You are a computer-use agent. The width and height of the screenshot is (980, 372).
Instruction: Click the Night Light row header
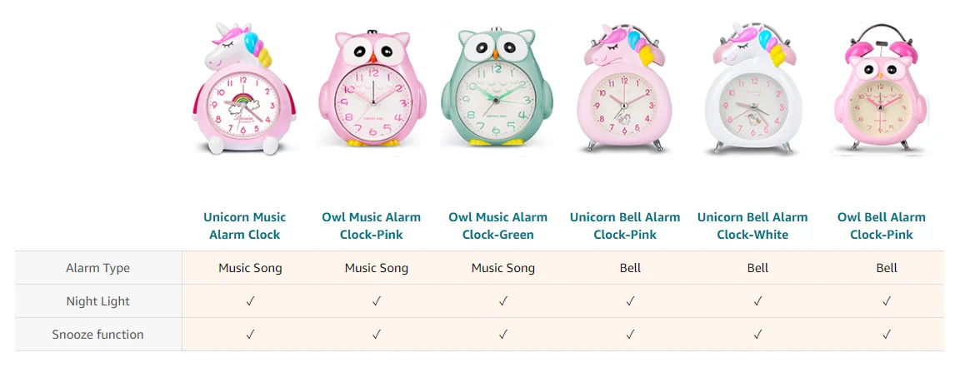click(x=98, y=301)
